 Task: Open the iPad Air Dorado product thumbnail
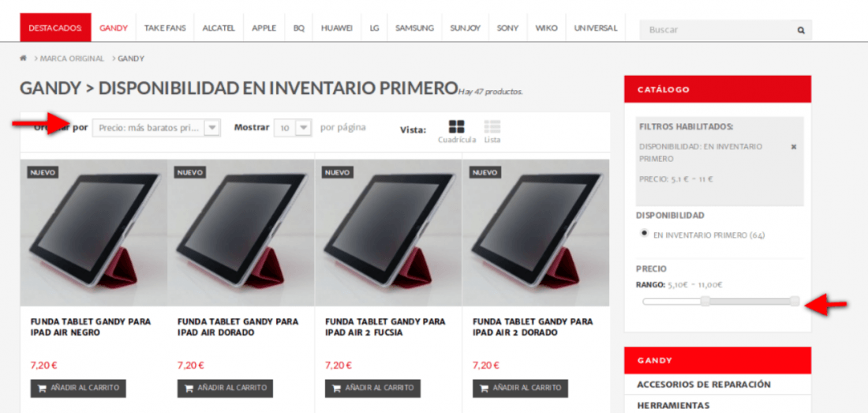[241, 232]
